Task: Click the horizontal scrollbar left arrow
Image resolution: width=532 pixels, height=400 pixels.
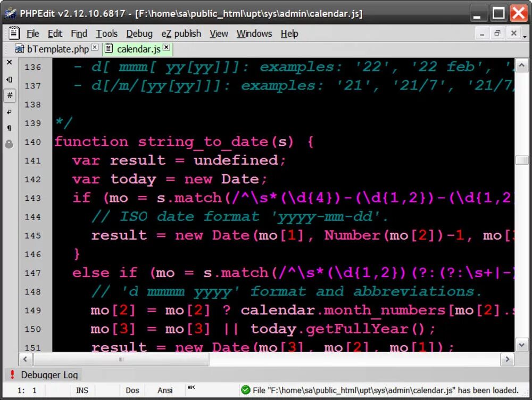Action: coord(26,359)
